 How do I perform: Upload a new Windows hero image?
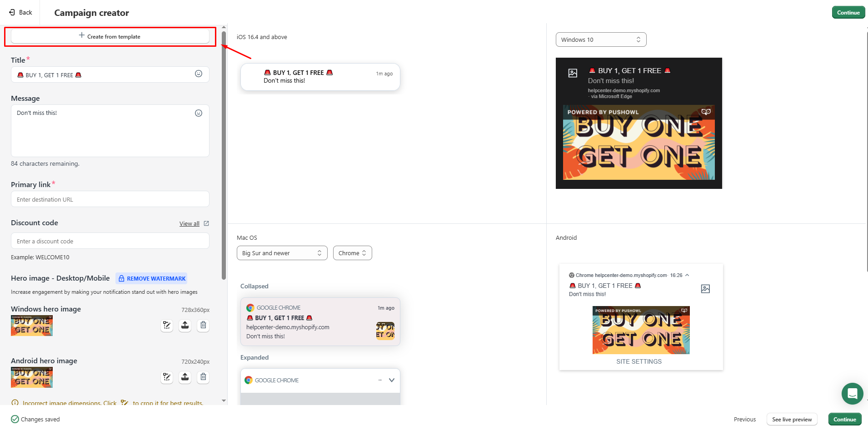tap(185, 325)
